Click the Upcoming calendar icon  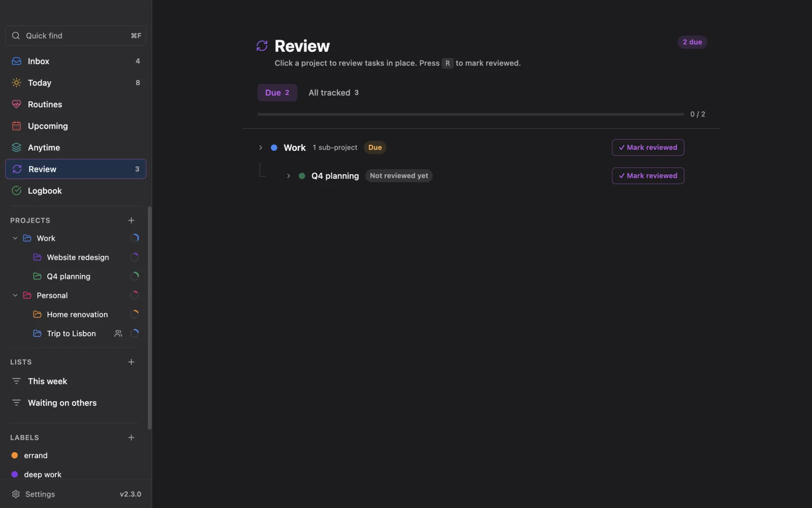[16, 125]
